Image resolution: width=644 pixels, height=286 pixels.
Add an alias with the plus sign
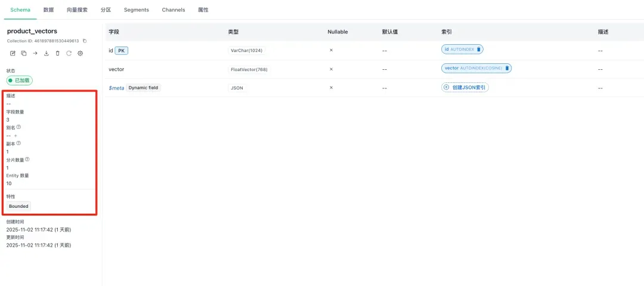coord(16,136)
